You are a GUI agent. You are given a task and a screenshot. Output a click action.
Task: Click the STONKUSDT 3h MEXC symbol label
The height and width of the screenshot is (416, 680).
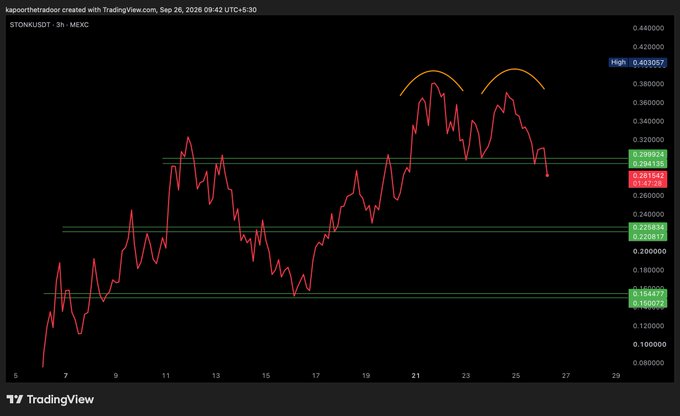pos(49,25)
